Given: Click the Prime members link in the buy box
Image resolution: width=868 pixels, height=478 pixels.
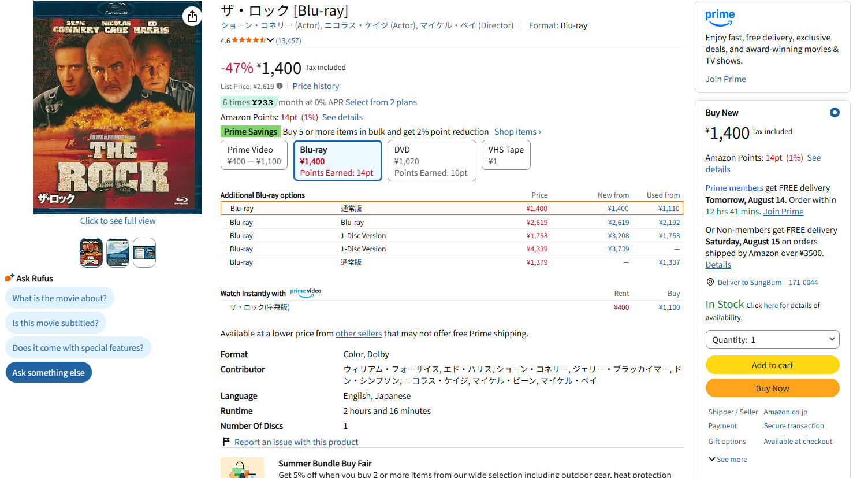Looking at the screenshot, I should [x=734, y=188].
